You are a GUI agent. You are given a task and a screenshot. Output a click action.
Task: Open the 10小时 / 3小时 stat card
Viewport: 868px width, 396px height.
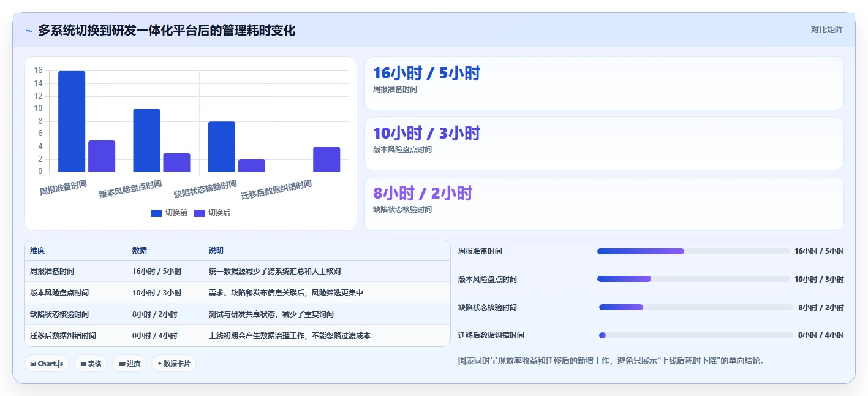(604, 143)
